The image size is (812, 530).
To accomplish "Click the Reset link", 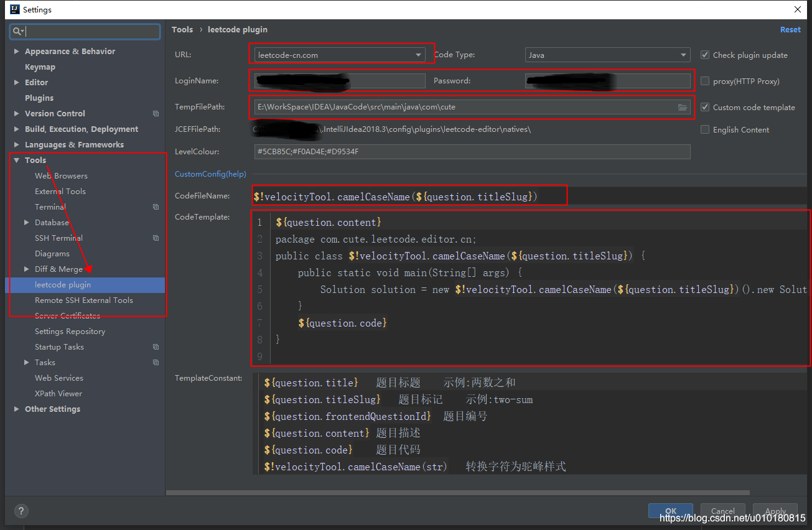I will pos(790,29).
